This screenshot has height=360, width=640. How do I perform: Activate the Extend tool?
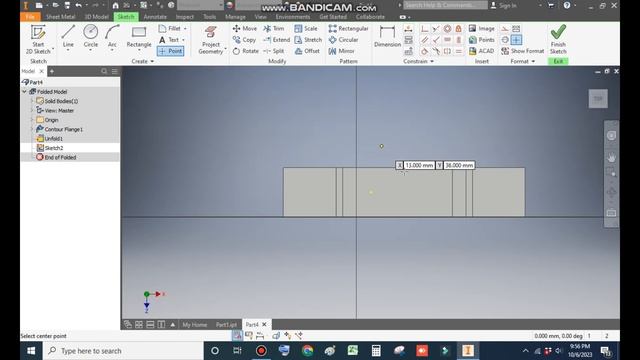(276, 40)
